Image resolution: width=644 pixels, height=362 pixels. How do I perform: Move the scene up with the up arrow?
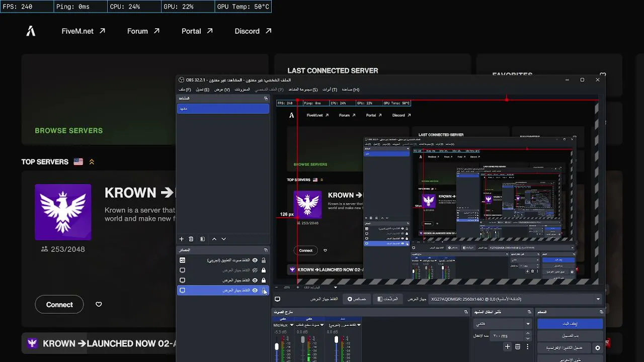click(x=214, y=239)
